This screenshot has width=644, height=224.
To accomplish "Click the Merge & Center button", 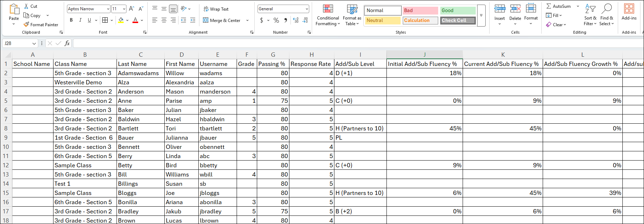I will point(222,20).
